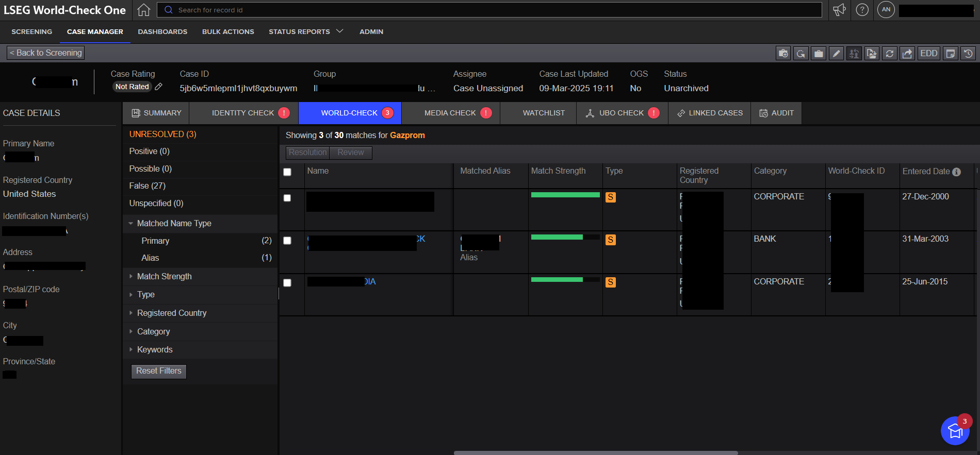
Task: Click the add-case briefcase-plus toolbar icon
Action: point(783,53)
